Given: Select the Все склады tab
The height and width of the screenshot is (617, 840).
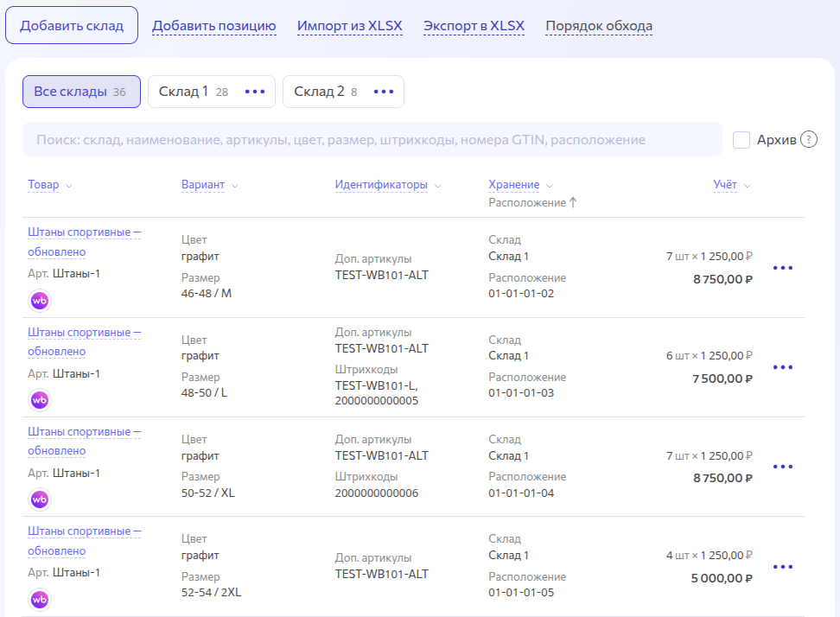Looking at the screenshot, I should pyautogui.click(x=81, y=92).
